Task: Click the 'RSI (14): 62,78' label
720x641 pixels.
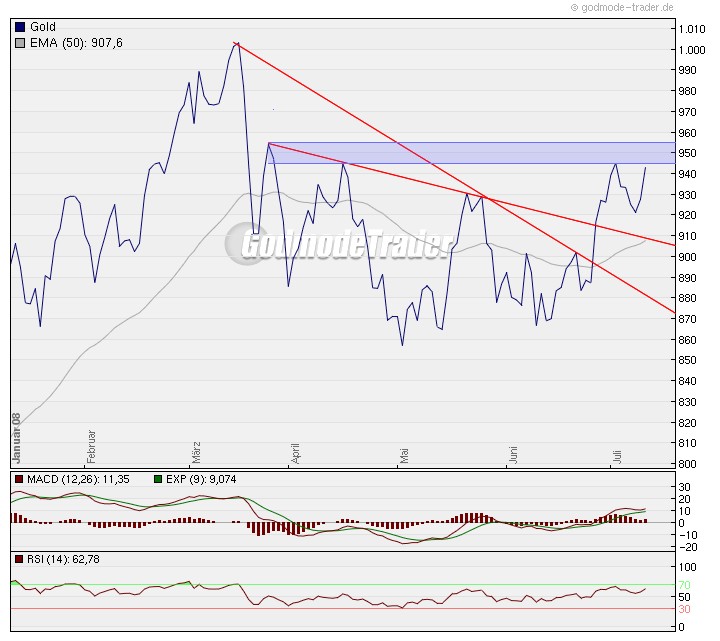Action: click(x=63, y=559)
